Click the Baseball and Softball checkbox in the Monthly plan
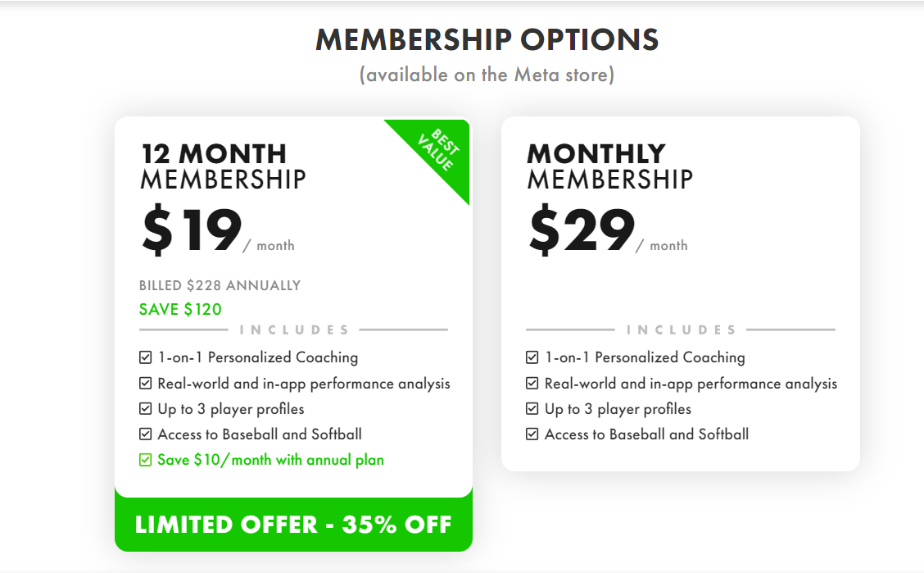The image size is (924, 573). (532, 434)
